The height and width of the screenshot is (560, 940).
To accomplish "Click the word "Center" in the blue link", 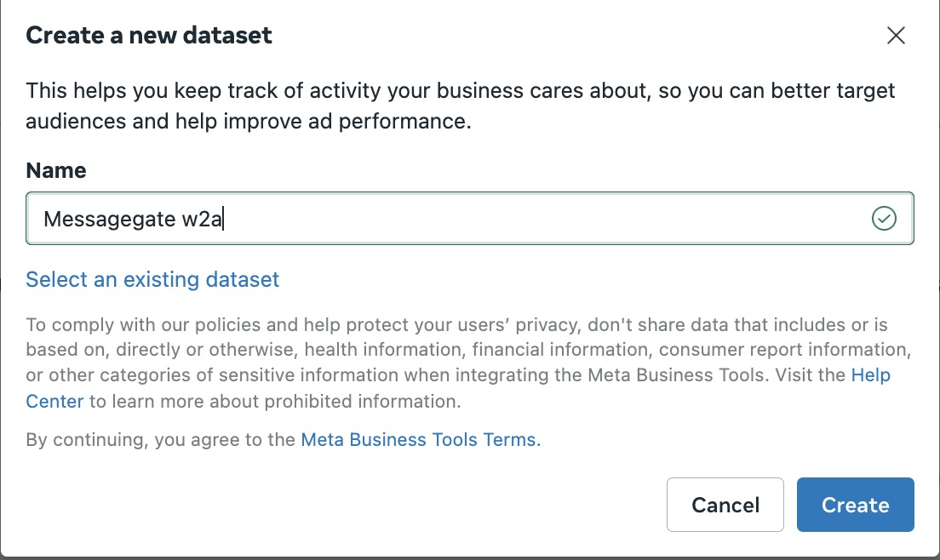I will click(54, 401).
